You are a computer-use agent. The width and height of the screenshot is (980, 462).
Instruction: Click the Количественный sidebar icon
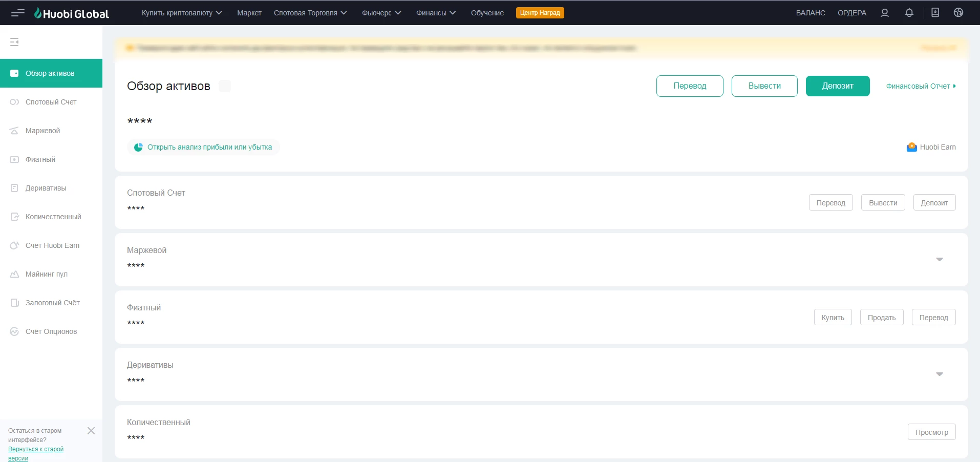click(x=14, y=217)
